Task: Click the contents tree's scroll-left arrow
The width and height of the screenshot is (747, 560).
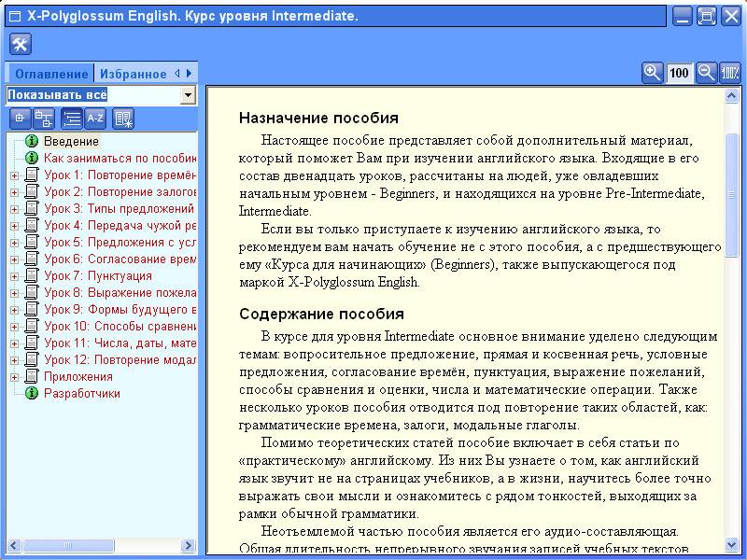Action: click(14, 545)
